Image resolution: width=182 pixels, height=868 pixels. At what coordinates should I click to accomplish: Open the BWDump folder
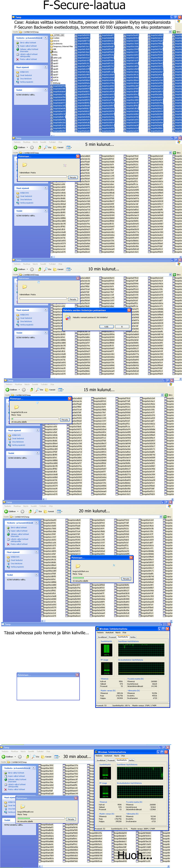[x=56, y=83]
